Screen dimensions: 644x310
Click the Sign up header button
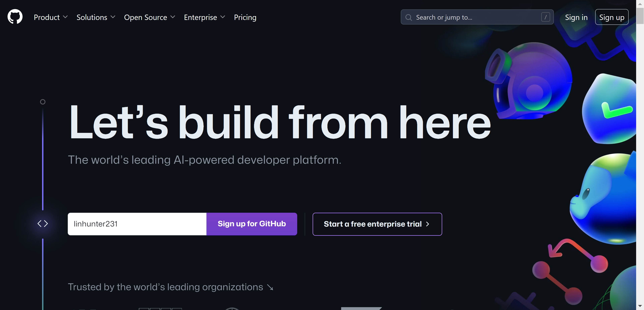[x=611, y=17]
